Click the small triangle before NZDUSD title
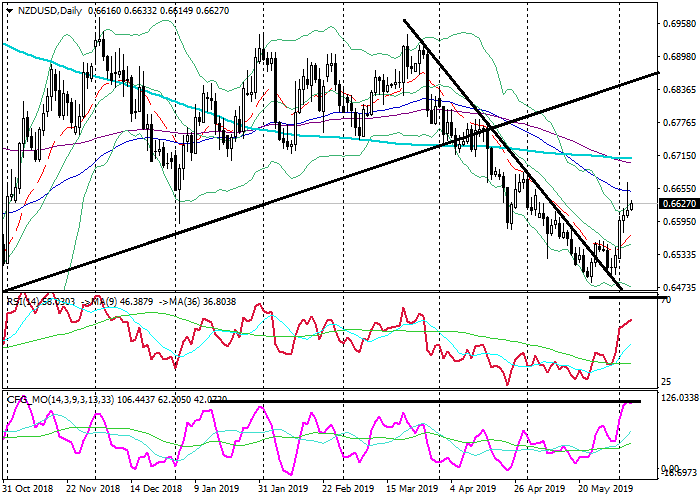 point(7,9)
